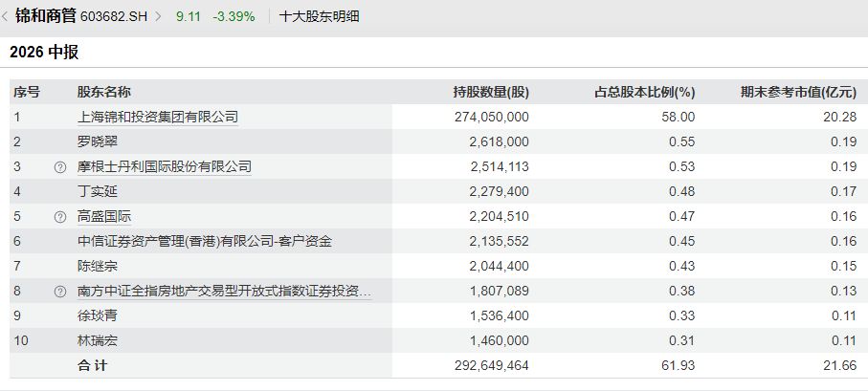Click share count 2,279,400
Viewport: 868px width, 391px height.
click(x=499, y=192)
